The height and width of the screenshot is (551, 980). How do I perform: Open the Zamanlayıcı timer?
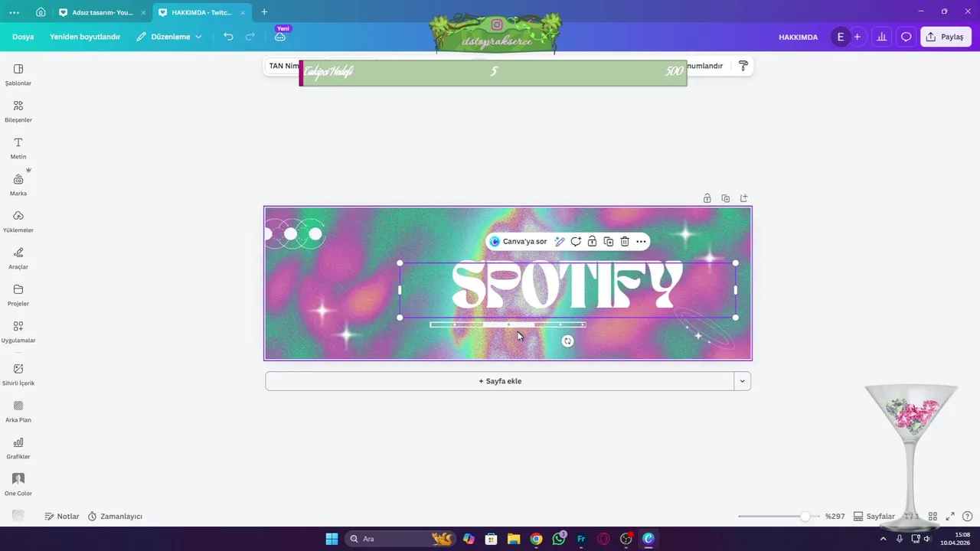tap(115, 517)
